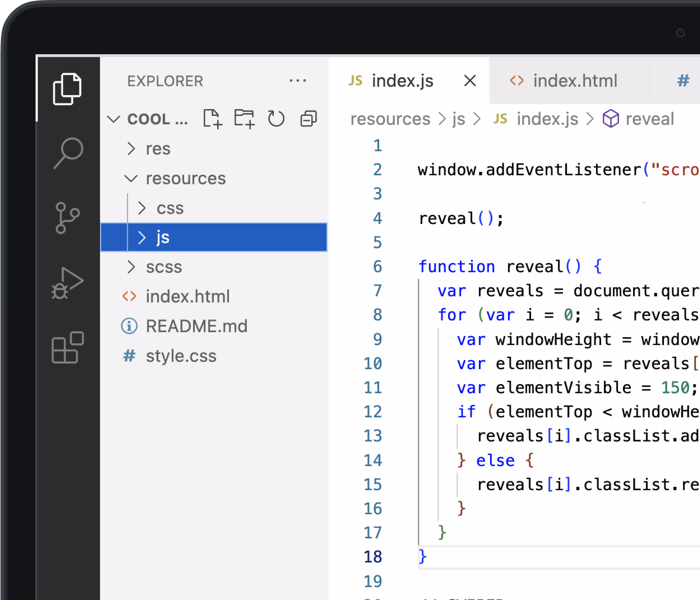Click the README.md info icon
Screen dimensions: 700x600
[129, 326]
